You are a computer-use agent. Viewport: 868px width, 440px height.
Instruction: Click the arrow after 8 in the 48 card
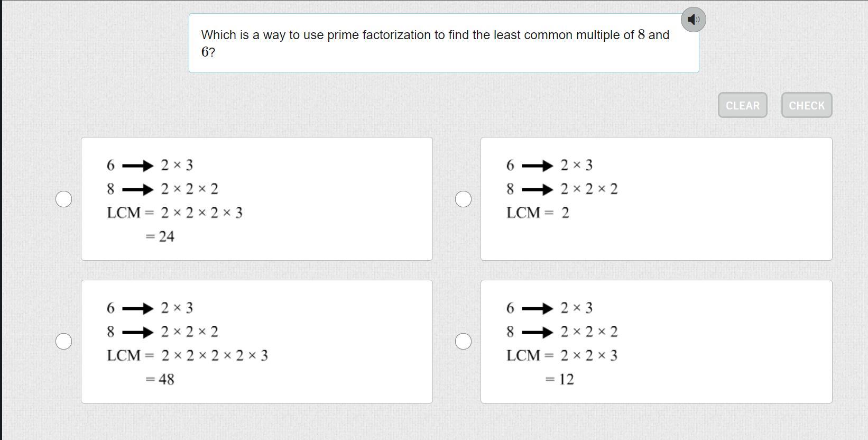coord(137,332)
